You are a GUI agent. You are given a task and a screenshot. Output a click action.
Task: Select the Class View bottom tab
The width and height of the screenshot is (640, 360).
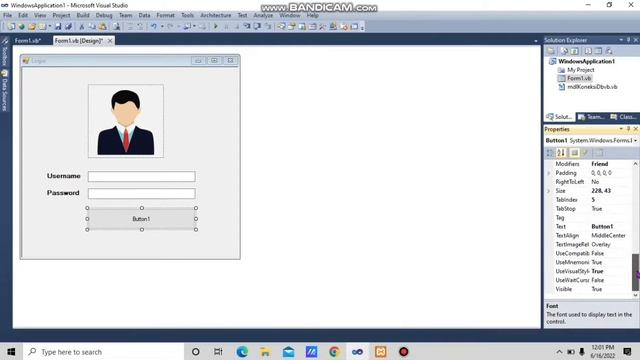pos(623,117)
